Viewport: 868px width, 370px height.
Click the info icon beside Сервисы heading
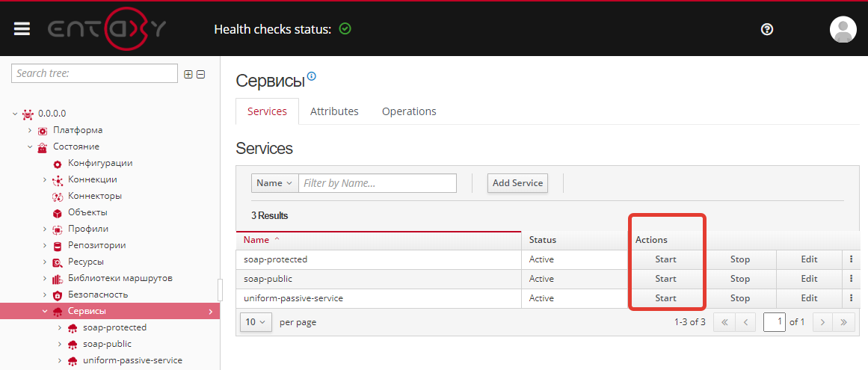312,76
